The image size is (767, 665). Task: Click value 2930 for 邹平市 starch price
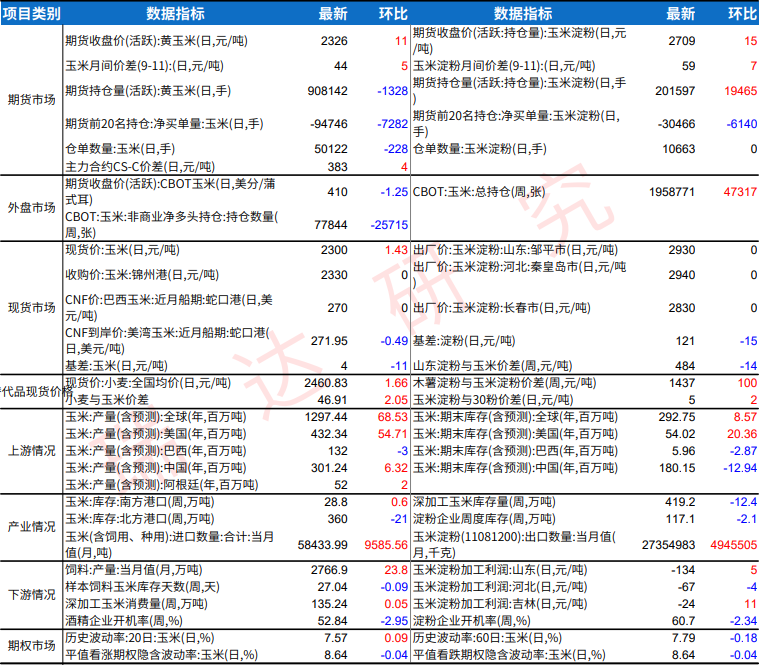click(682, 251)
